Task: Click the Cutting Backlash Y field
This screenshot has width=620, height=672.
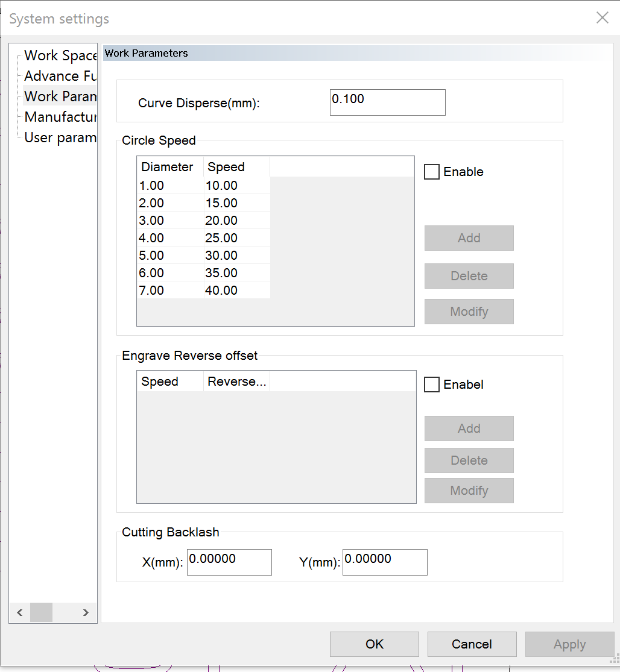Action: [385, 562]
